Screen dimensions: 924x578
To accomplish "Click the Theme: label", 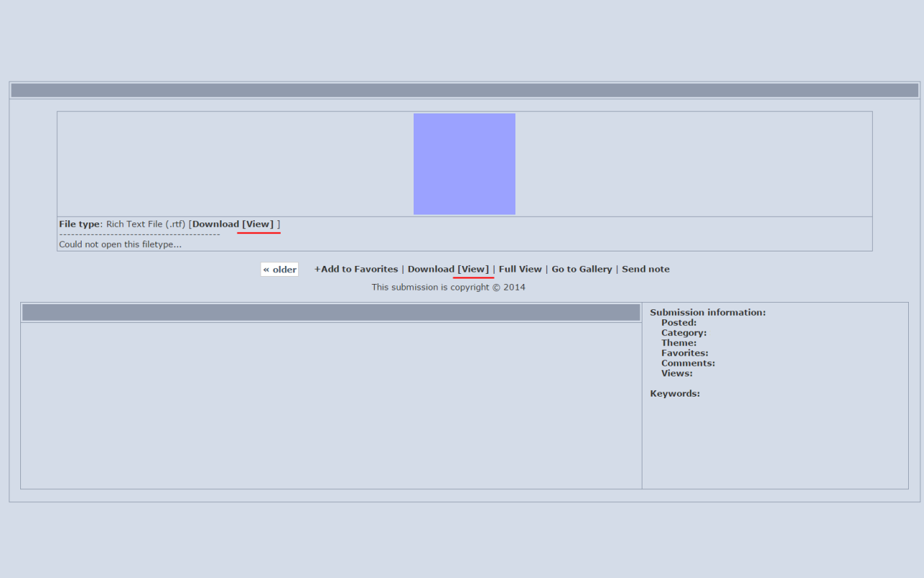I will tap(679, 342).
